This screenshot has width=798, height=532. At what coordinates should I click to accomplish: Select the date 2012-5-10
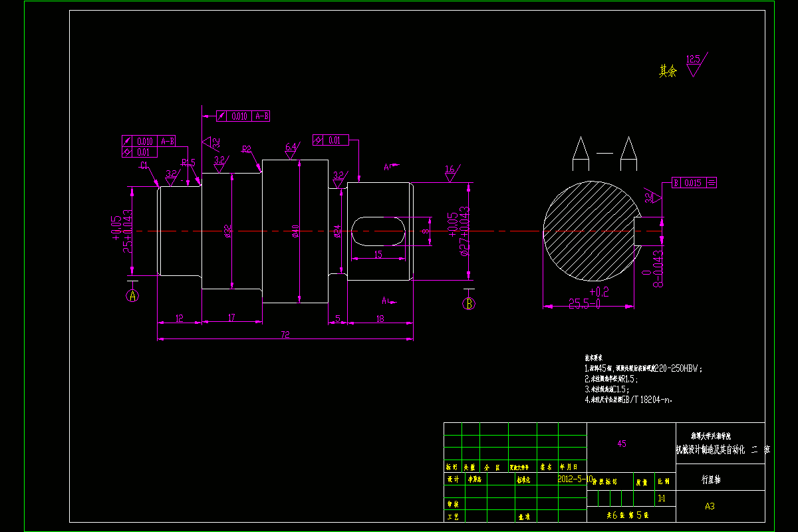575,478
